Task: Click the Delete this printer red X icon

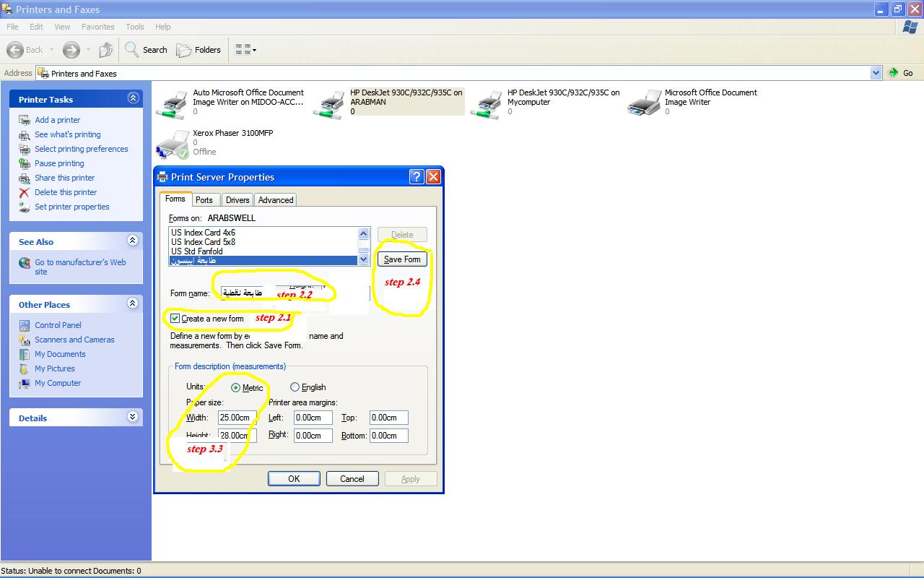Action: pyautogui.click(x=25, y=192)
